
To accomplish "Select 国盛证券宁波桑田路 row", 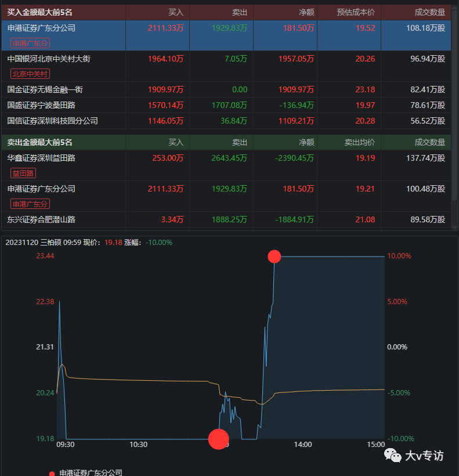I will [x=226, y=105].
